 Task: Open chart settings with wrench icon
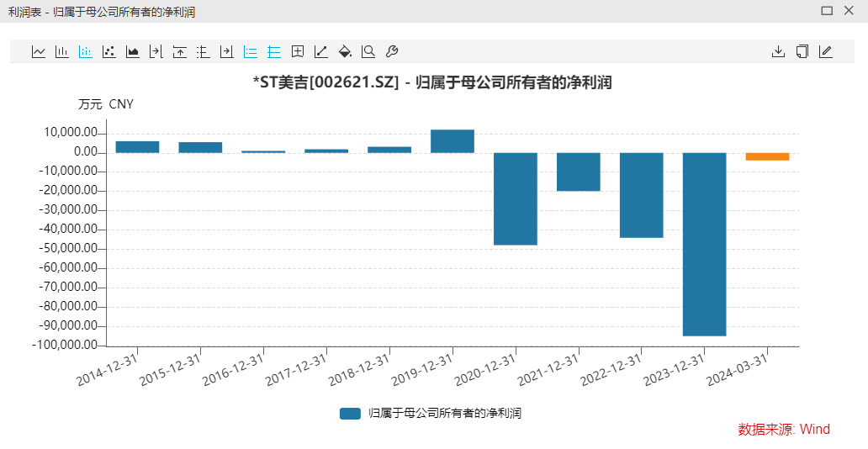pyautogui.click(x=392, y=51)
